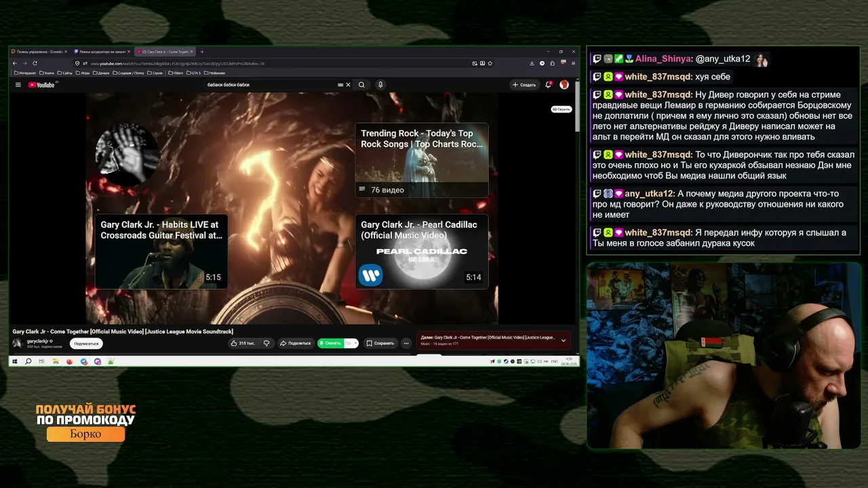Hide end-screen cards with Скрыть button
The height and width of the screenshot is (488, 868).
[x=561, y=109]
